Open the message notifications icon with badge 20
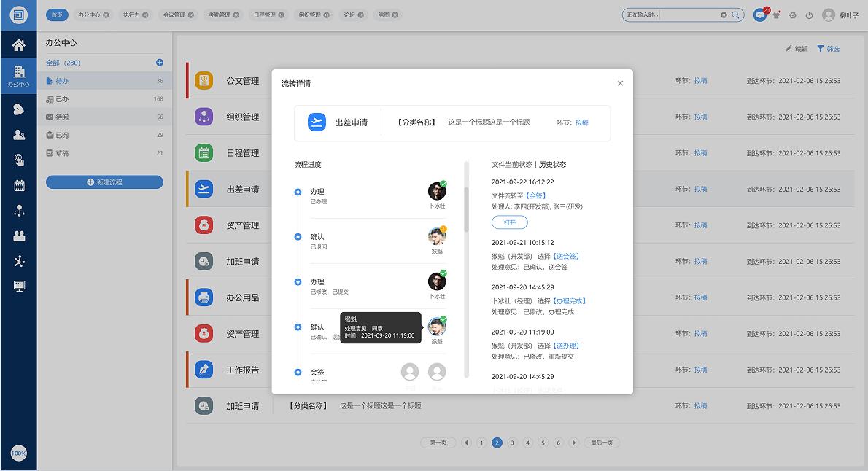The width and height of the screenshot is (868, 471). tap(760, 15)
